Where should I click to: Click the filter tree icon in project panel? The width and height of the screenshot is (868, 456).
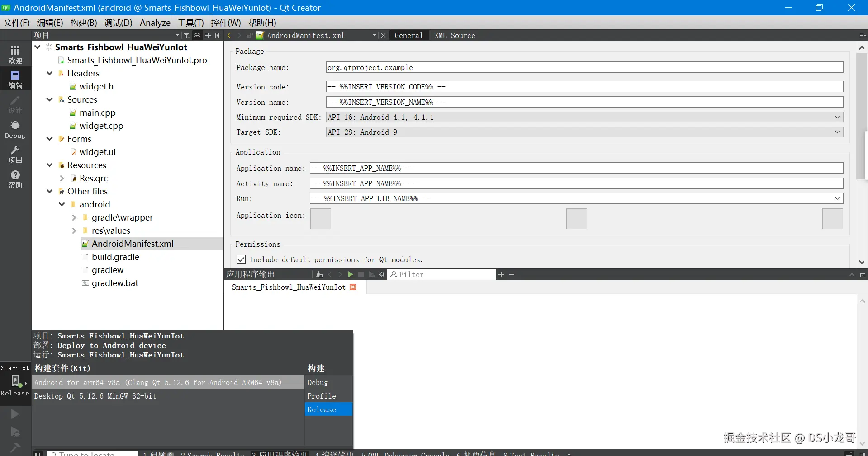click(x=187, y=35)
